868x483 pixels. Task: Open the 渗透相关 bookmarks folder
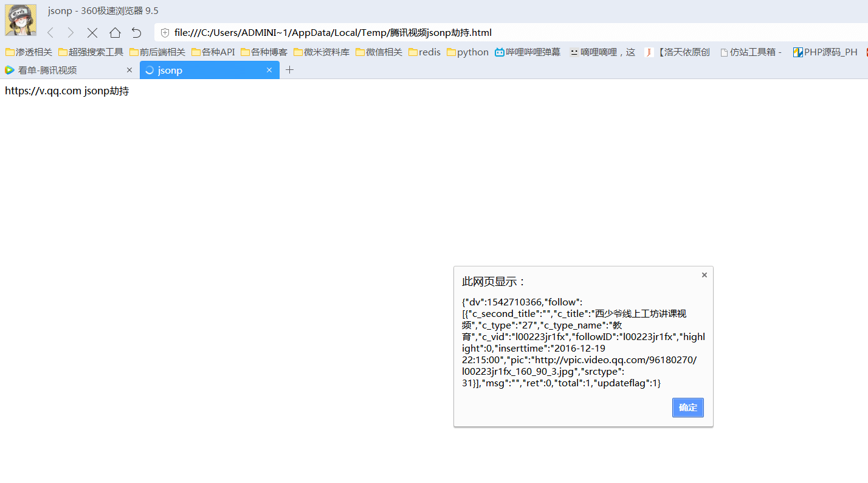coord(29,52)
